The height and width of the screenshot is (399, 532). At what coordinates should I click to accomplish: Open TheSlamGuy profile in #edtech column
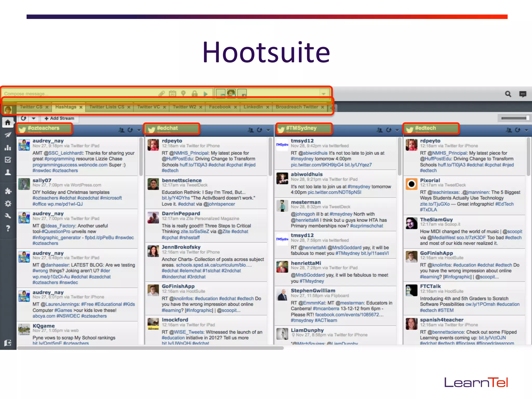pos(436,220)
